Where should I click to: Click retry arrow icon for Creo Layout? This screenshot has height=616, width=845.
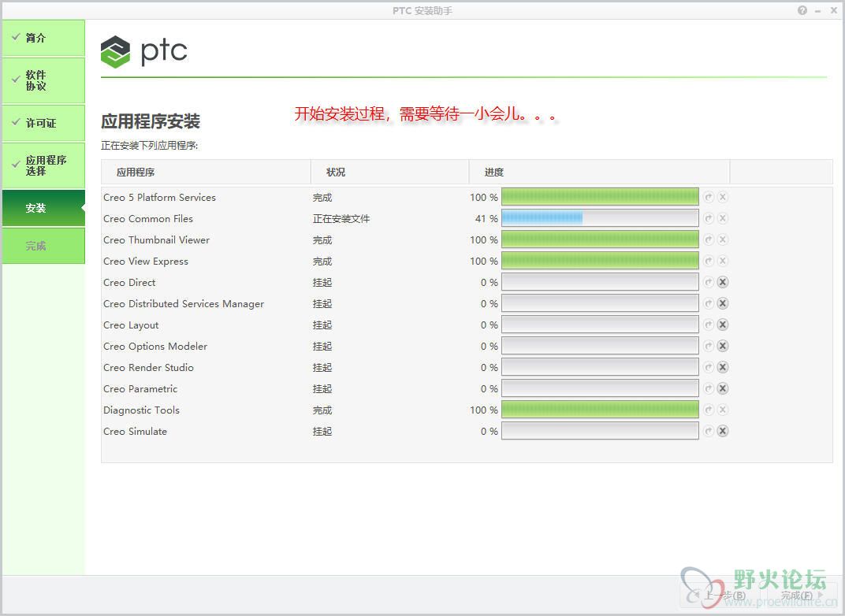[x=709, y=325]
